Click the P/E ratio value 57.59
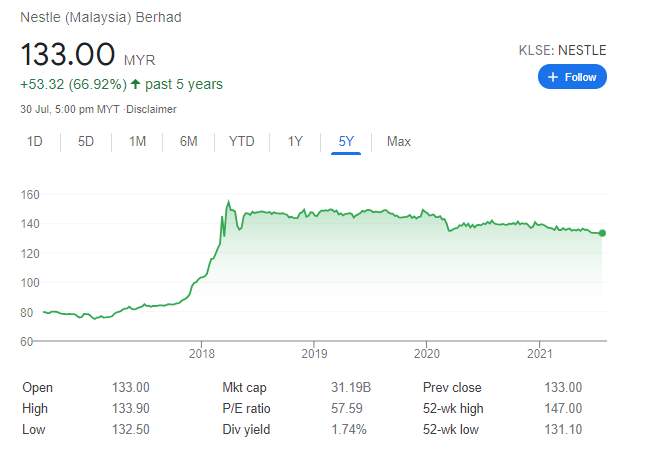 point(347,409)
